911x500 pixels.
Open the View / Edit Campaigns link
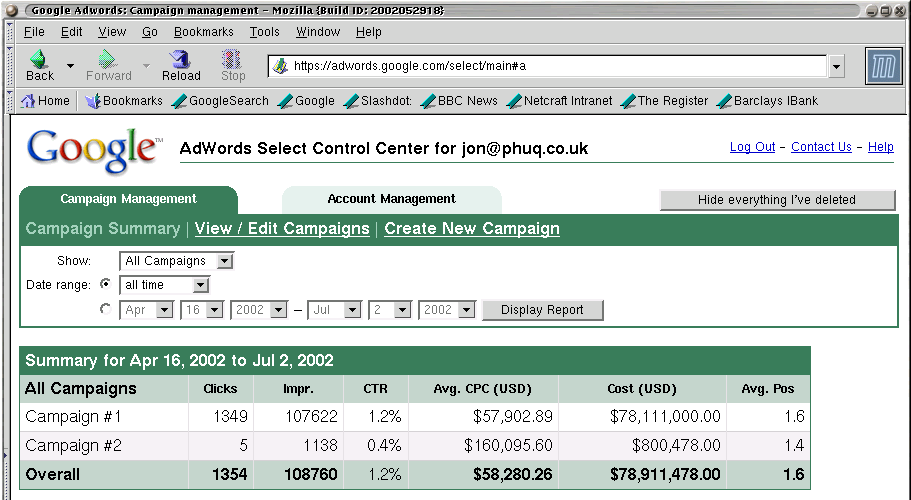point(282,229)
